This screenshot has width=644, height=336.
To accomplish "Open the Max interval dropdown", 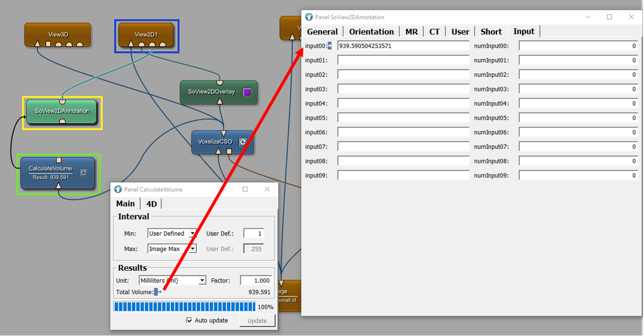I will click(x=172, y=249).
